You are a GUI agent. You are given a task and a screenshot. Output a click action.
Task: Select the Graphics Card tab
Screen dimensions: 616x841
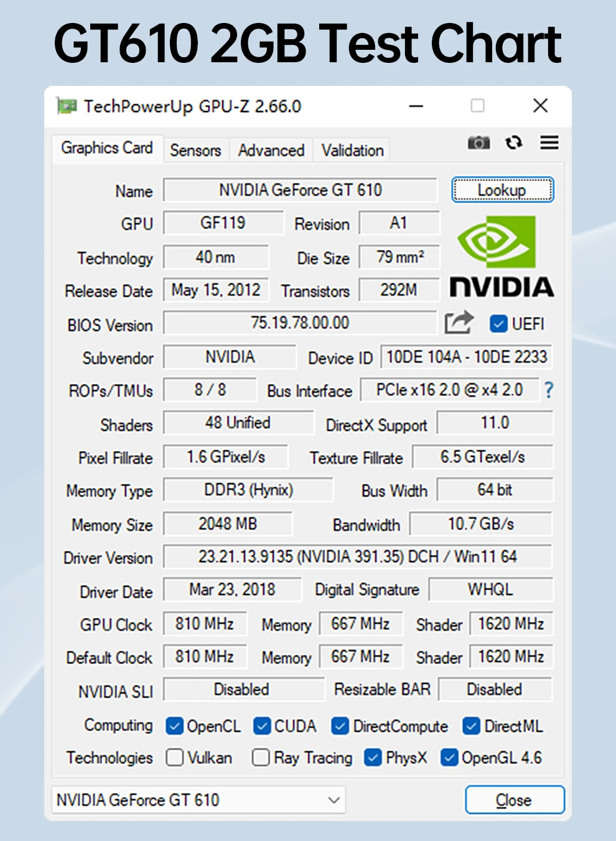[x=107, y=148]
